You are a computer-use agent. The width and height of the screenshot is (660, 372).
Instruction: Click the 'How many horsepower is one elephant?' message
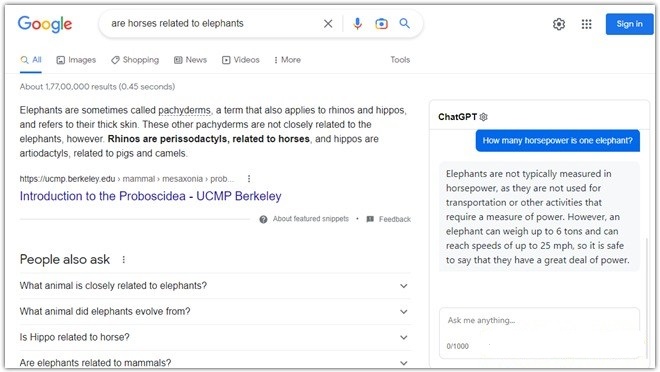click(x=558, y=141)
